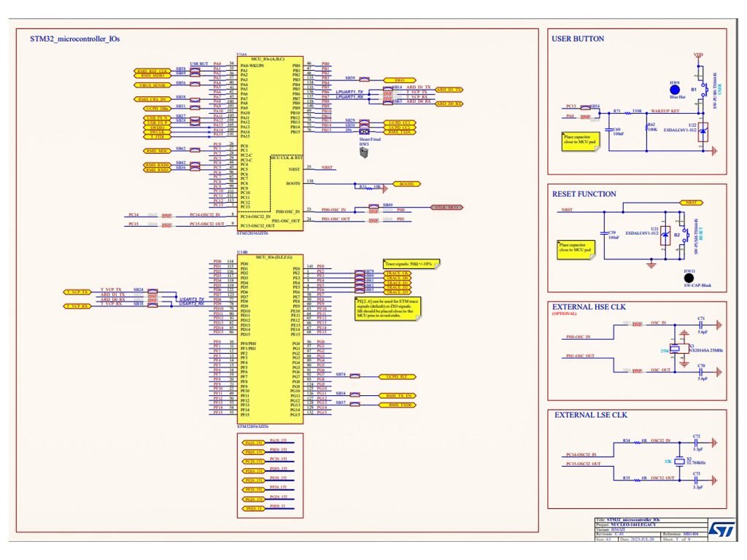Select the SB74 solder bridge by UCPD_FLT
747x560 pixels.
(355, 376)
